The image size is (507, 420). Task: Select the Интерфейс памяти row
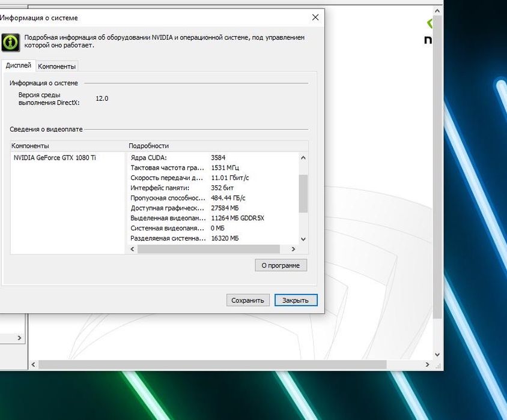(213, 188)
